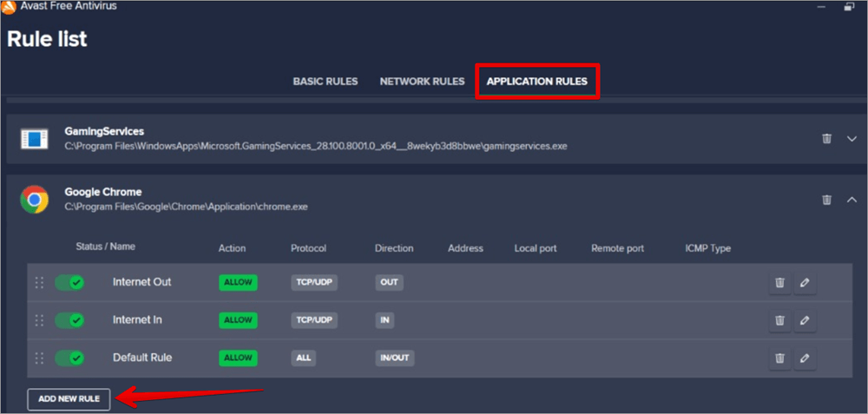Remove GamingServices application with trash icon
Screen dimensions: 868x414
click(826, 139)
